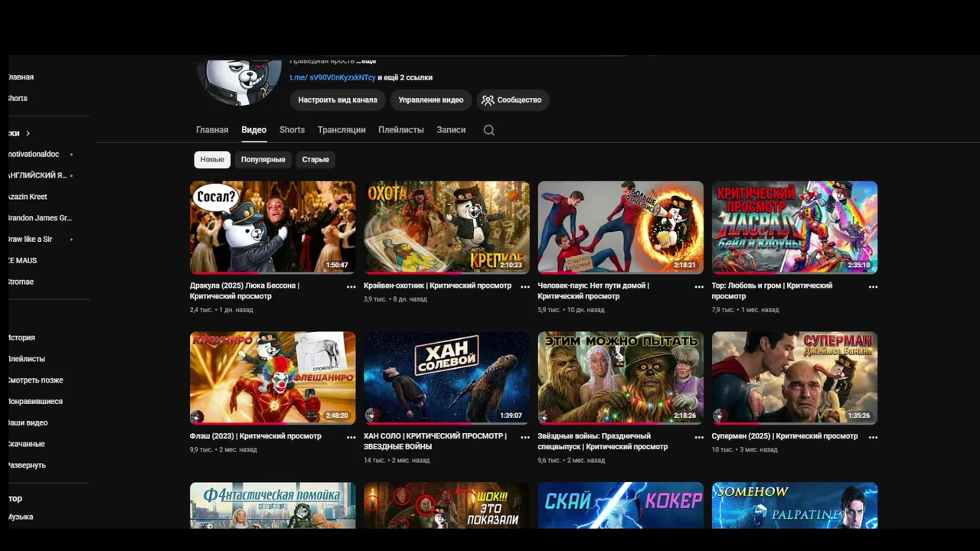Viewport: 980px width, 551px height.
Task: Select the Новые sort chip
Action: pyautogui.click(x=212, y=159)
